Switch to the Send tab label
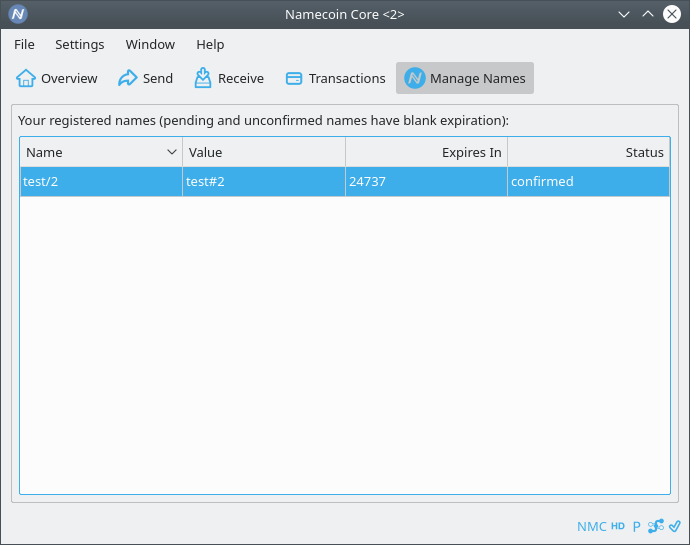690x545 pixels. pyautogui.click(x=158, y=78)
